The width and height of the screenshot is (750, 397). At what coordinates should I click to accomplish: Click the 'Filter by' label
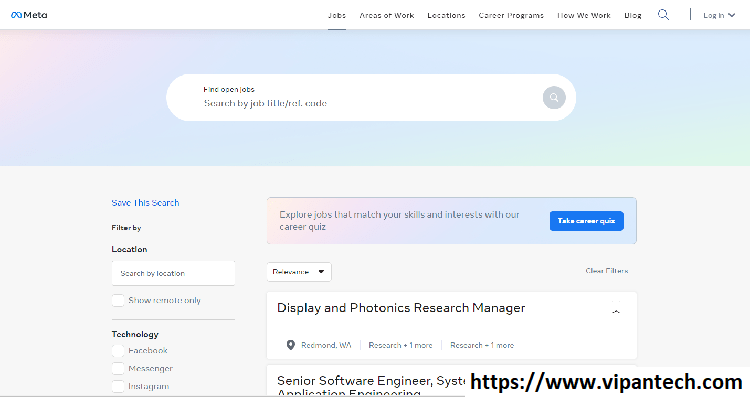pos(126,228)
